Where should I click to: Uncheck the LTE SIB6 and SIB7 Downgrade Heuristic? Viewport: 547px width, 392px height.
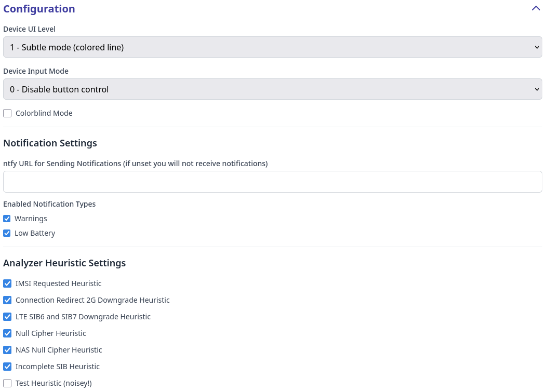[x=7, y=316]
